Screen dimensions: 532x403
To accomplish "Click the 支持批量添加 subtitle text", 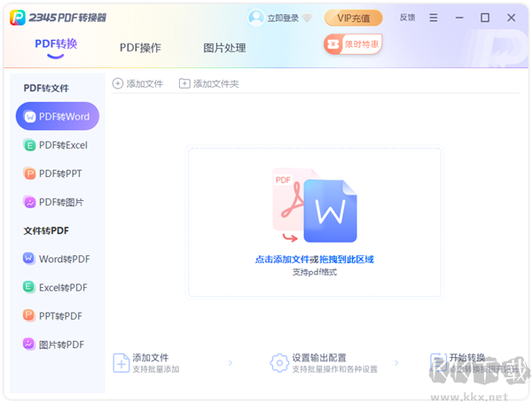I will 156,369.
